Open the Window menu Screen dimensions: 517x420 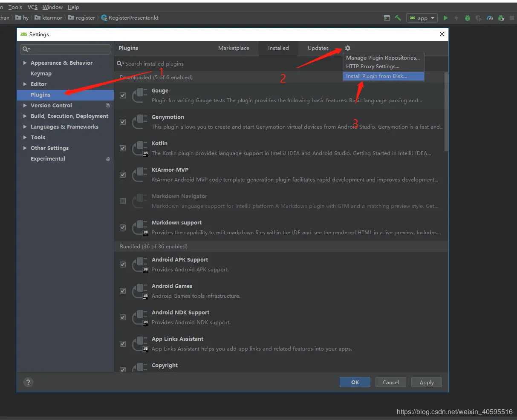[52, 7]
